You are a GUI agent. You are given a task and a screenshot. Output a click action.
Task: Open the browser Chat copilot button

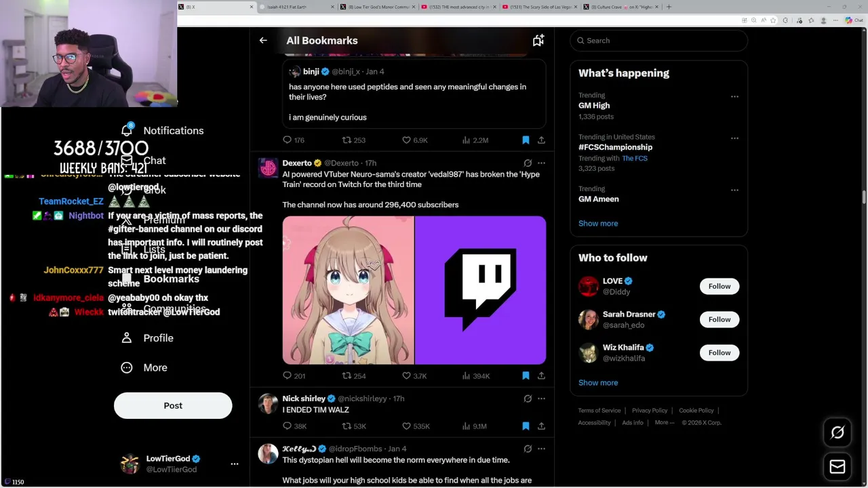coord(854,20)
